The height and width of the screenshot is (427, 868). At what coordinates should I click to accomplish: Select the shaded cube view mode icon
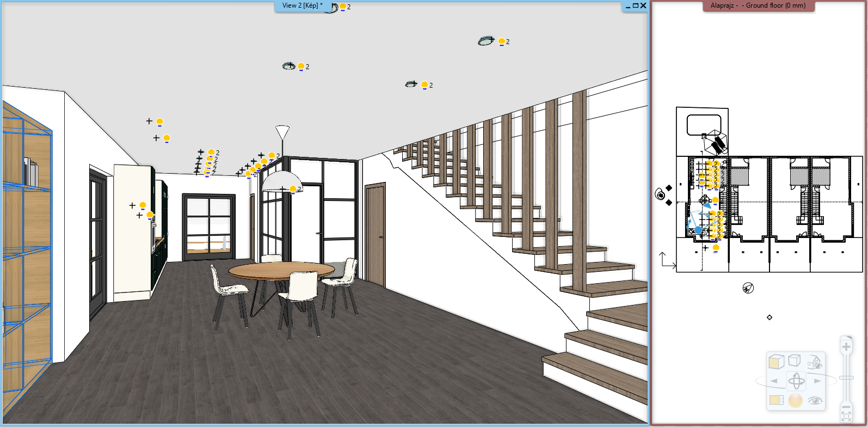(x=776, y=361)
